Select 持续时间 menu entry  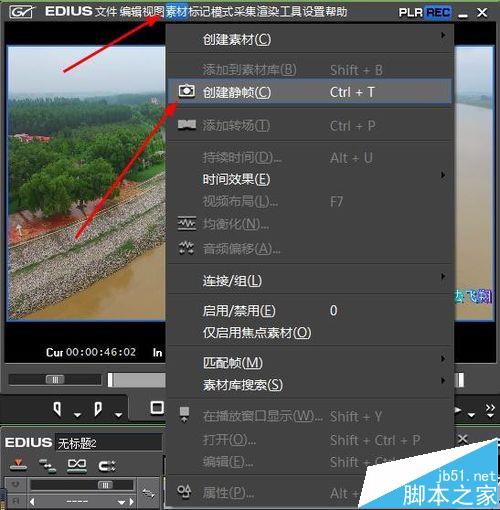[x=309, y=157]
